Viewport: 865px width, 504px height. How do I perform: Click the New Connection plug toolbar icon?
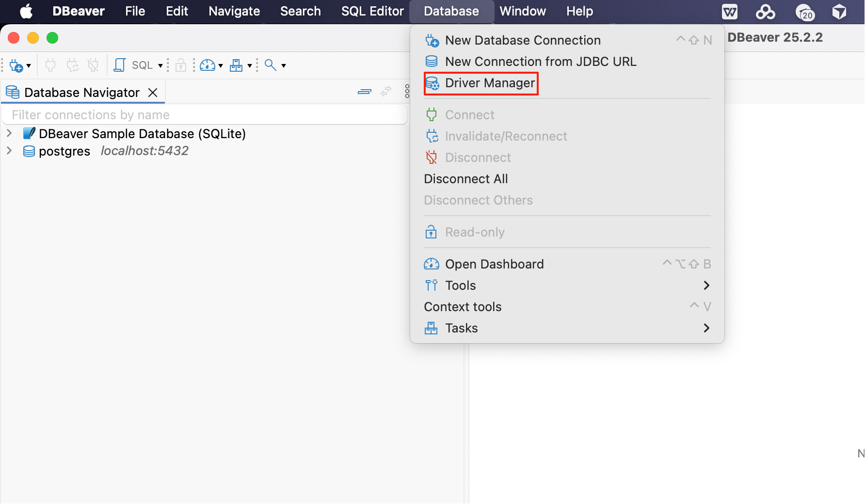(16, 65)
